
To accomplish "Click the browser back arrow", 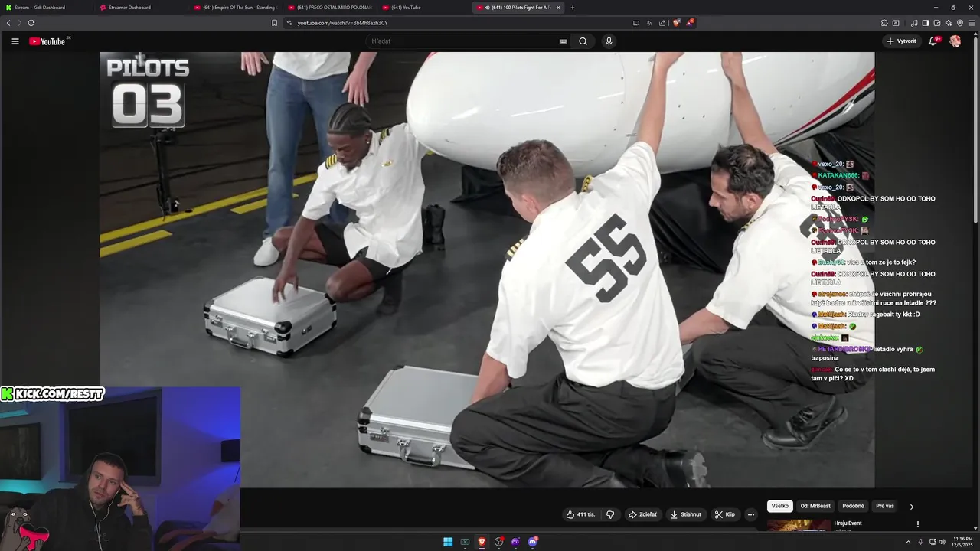I will click(8, 23).
